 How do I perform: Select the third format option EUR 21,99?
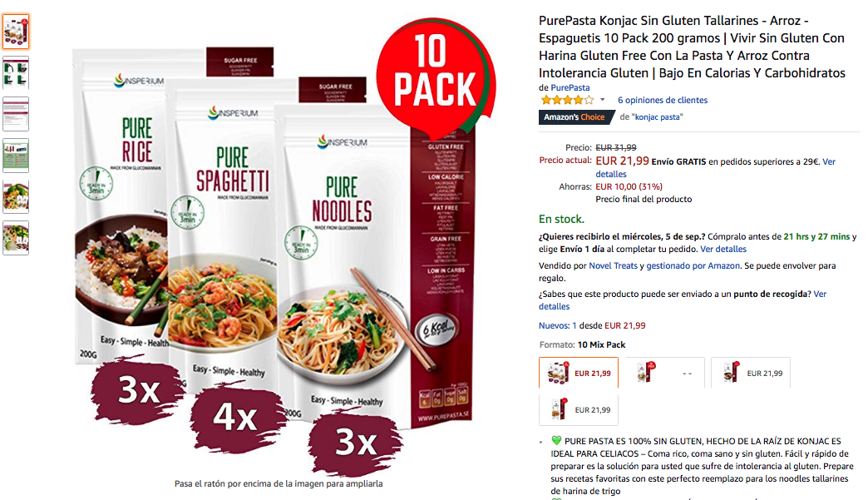pyautogui.click(x=751, y=374)
